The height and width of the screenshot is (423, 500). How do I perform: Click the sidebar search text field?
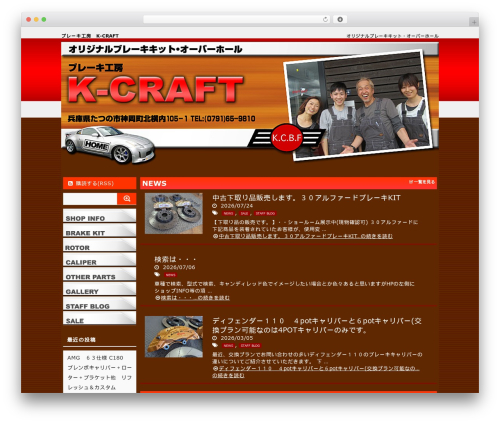(x=90, y=199)
